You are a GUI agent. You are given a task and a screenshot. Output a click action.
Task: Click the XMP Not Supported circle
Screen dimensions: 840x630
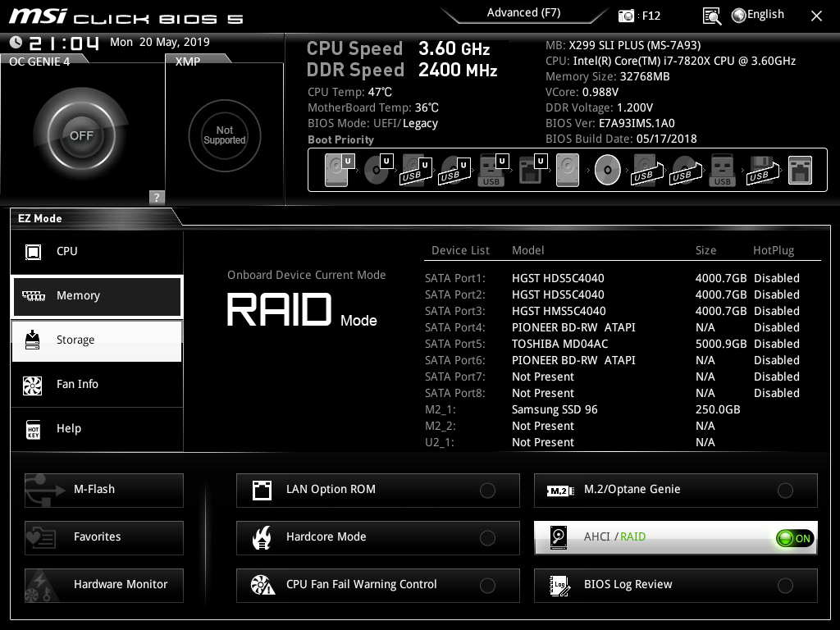(x=225, y=135)
